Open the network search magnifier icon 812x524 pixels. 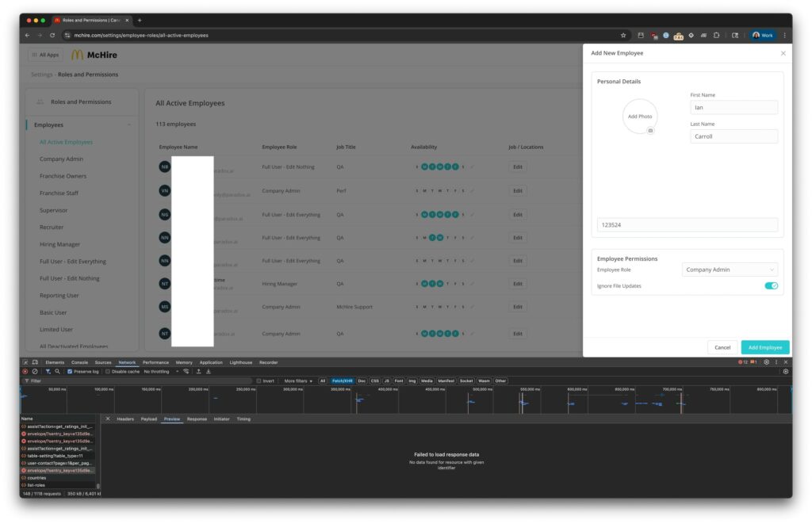[57, 371]
